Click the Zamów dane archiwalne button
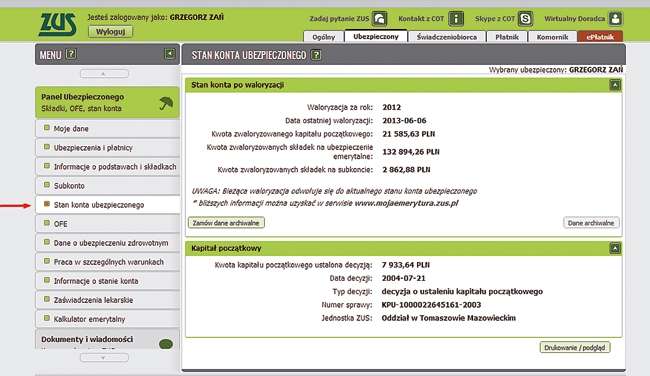The image size is (650, 376). pos(226,223)
